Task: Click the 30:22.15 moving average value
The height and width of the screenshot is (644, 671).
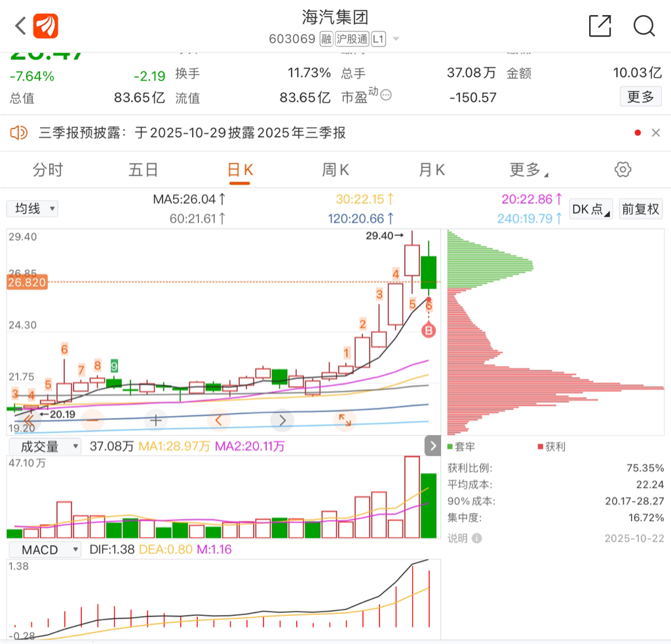Action: point(364,199)
